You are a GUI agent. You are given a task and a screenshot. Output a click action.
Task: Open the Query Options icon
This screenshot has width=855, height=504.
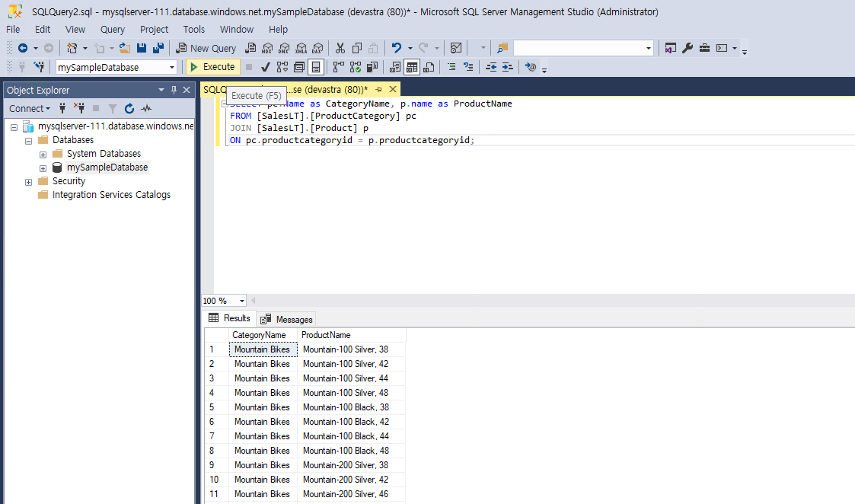298,67
